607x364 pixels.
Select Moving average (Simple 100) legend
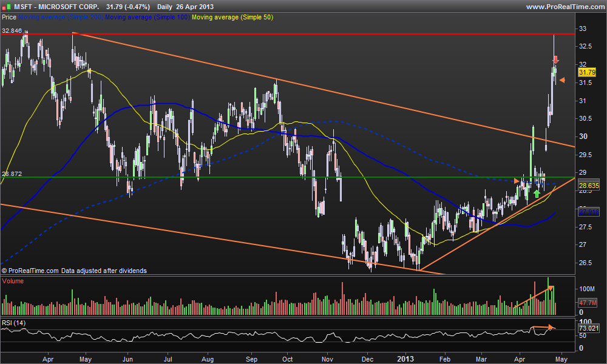(x=148, y=17)
